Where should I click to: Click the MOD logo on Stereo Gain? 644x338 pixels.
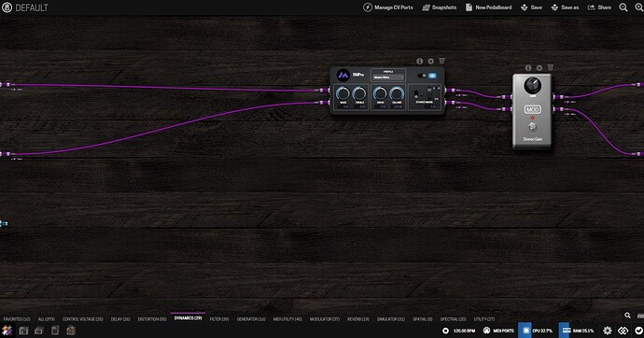tap(532, 109)
